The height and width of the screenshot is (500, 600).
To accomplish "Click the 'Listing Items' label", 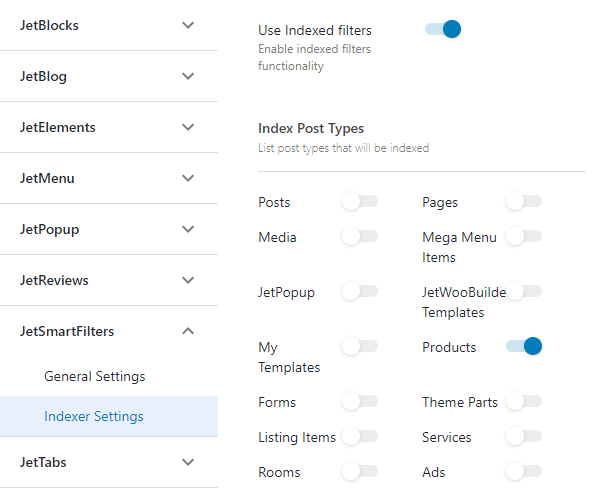I will point(297,438).
